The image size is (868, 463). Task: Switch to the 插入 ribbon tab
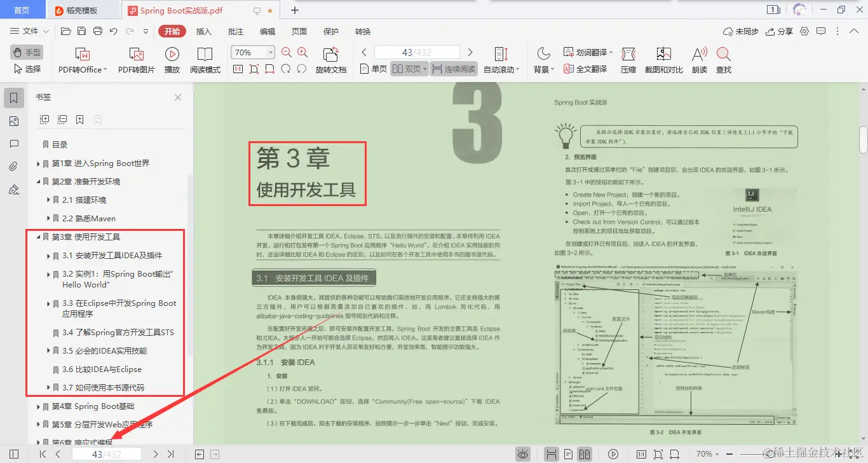(204, 31)
